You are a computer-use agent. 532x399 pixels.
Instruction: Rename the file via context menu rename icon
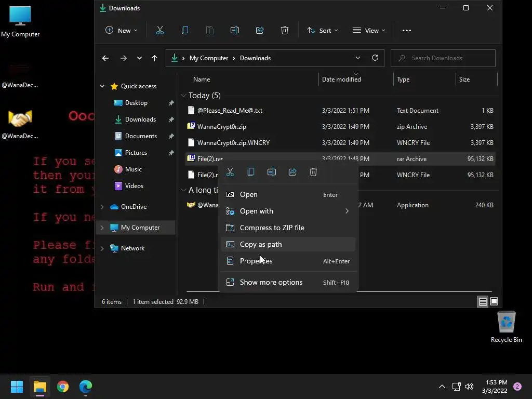point(272,172)
